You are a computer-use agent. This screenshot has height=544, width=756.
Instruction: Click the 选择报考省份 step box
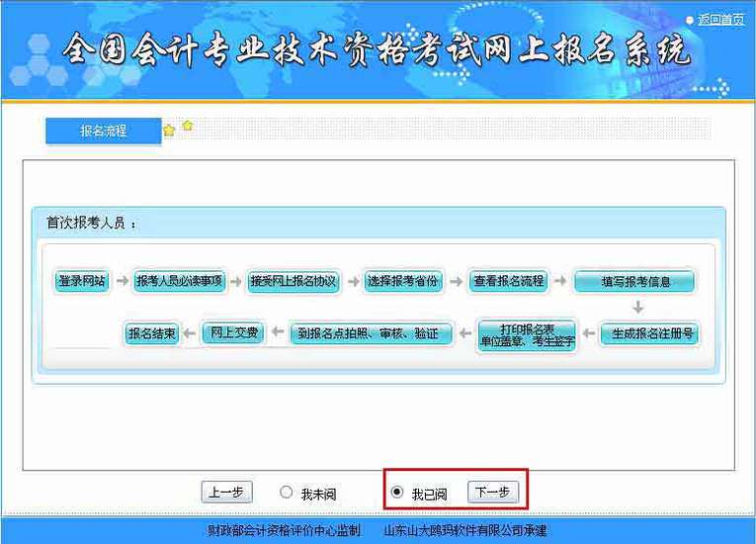pyautogui.click(x=402, y=281)
